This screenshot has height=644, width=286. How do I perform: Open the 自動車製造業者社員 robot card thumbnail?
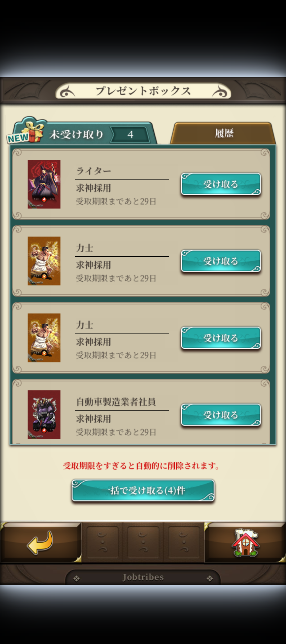click(x=44, y=415)
